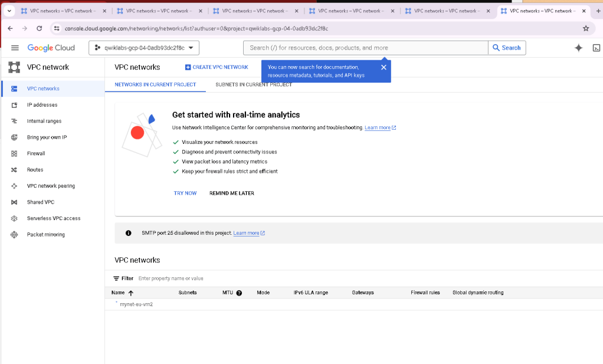Click the Mode column header
603x364 pixels.
263,293
